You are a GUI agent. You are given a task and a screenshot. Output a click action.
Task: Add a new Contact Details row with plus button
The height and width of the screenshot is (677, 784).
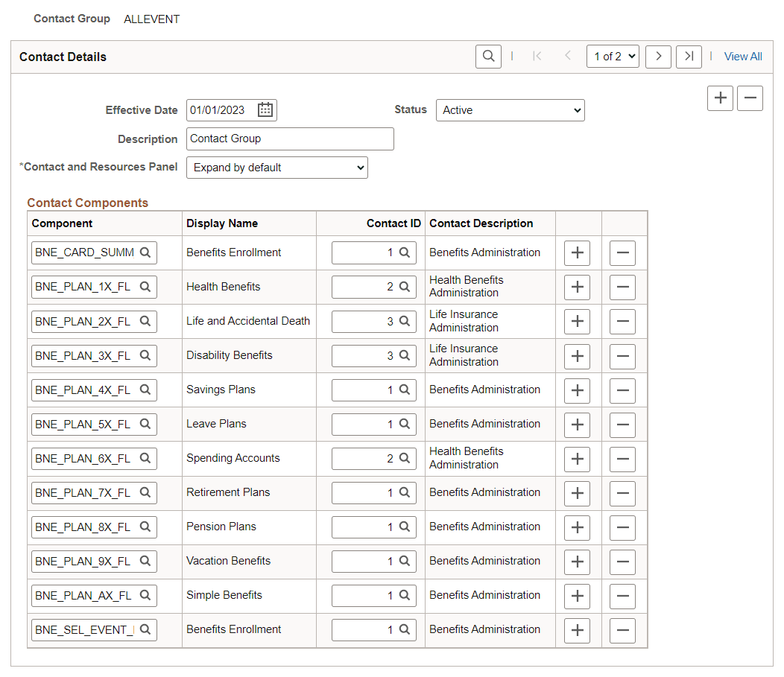(720, 98)
